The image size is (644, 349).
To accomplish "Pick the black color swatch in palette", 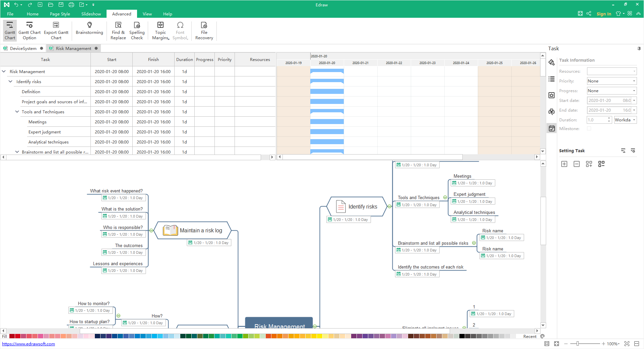I will pos(462,336).
